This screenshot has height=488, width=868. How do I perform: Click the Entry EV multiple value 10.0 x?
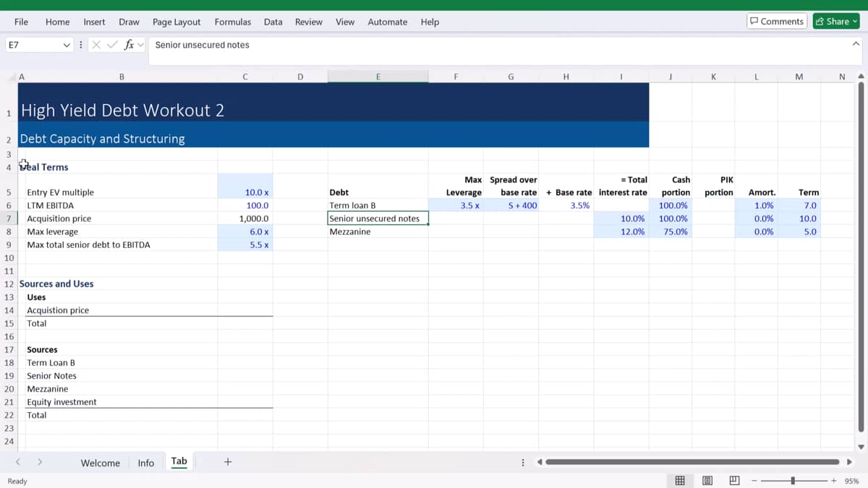tap(245, 192)
